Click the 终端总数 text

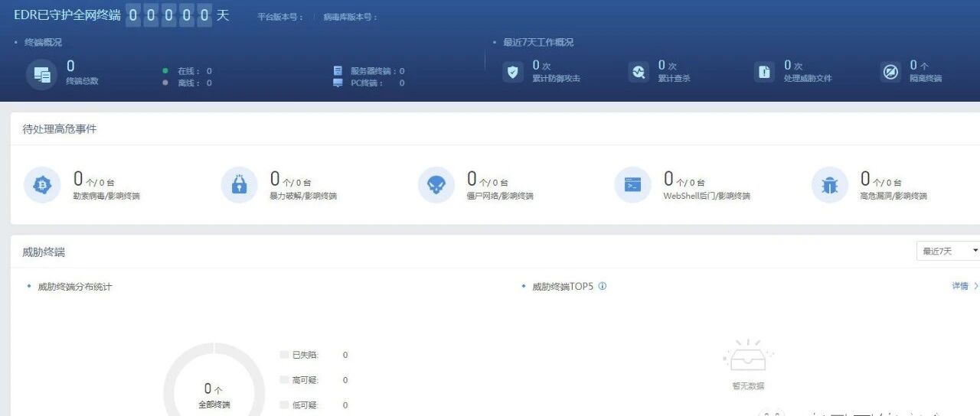83,81
